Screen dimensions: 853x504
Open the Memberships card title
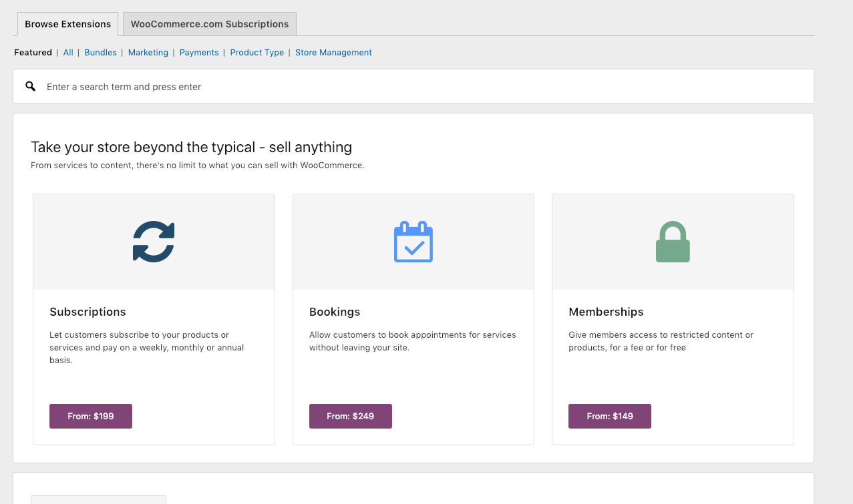pos(606,312)
